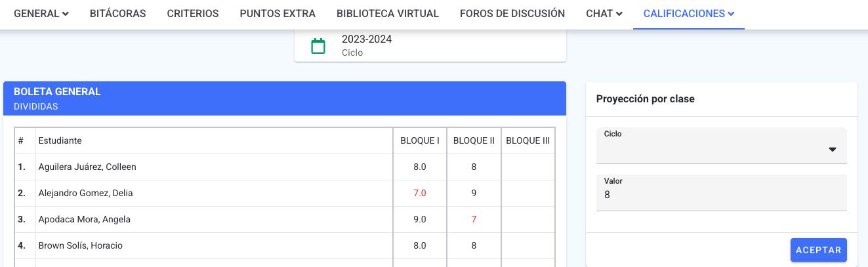Click the BLOQUE III column header
Viewport: 868px width, 267px height.
pos(528,140)
